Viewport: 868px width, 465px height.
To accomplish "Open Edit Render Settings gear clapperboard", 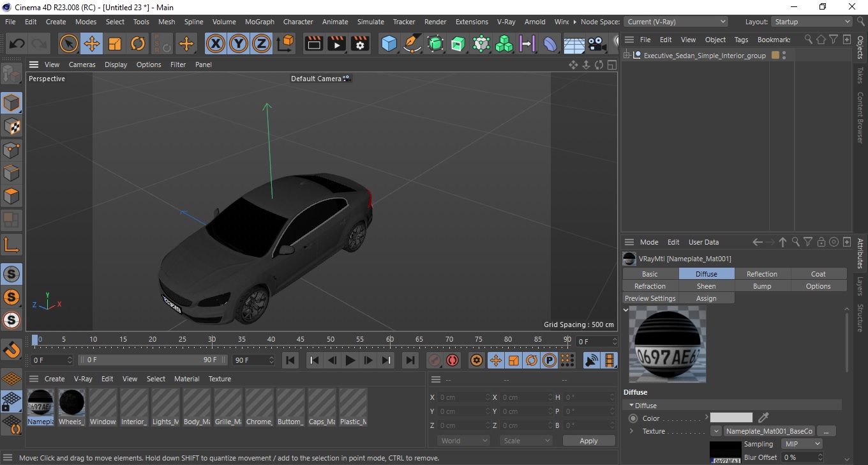I will (x=361, y=44).
